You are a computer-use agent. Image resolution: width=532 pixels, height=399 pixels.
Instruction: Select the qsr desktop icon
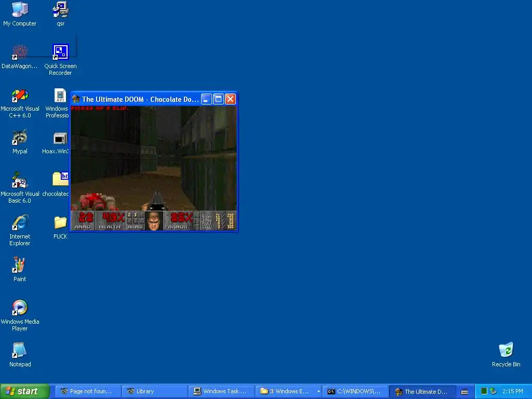tap(60, 14)
